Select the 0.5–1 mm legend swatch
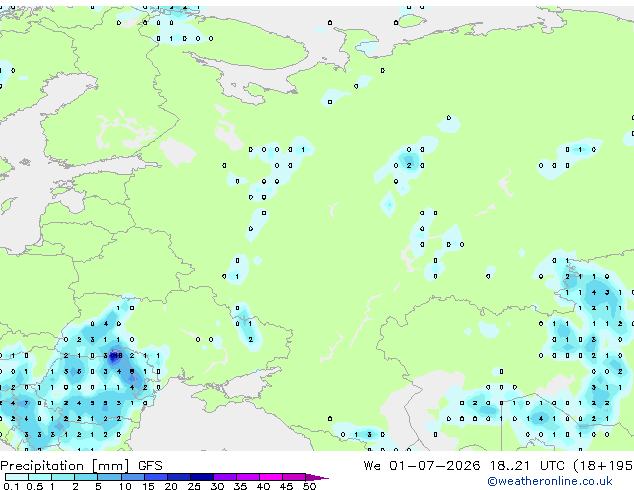Screen dimensions: 634x490 click(x=40, y=477)
